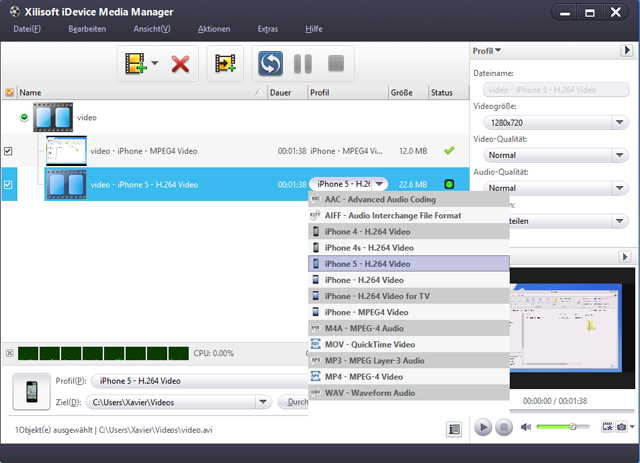Select iPhone 4s - H.264 Video profile
The width and height of the screenshot is (640, 463).
[x=368, y=247]
